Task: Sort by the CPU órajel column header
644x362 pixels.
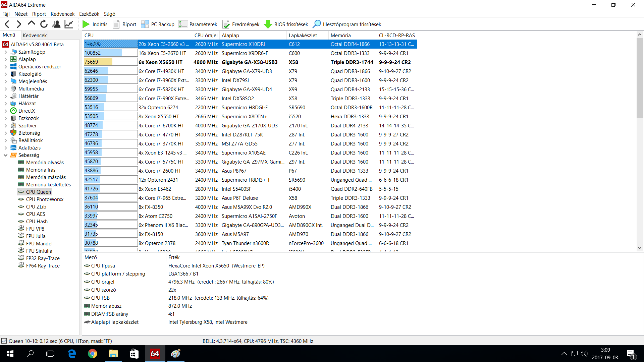Action: [206, 35]
